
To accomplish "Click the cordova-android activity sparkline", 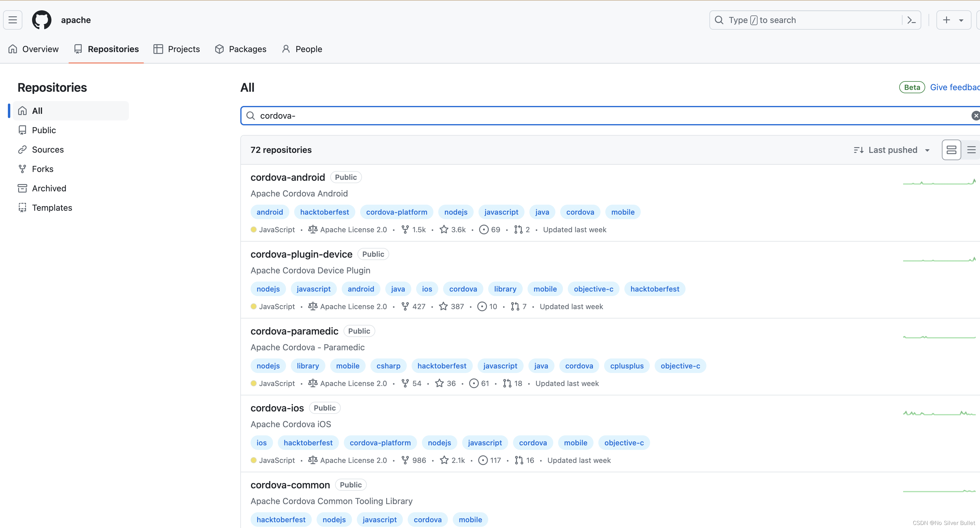I will coord(939,182).
